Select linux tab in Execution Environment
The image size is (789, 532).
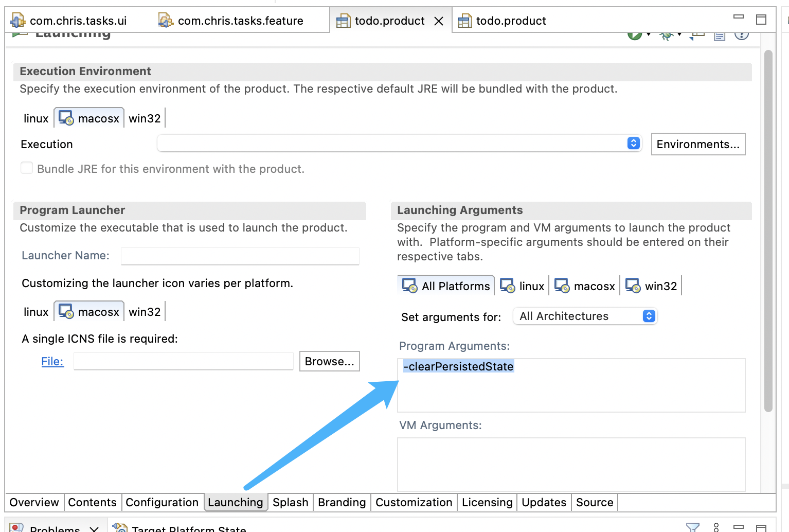36,118
